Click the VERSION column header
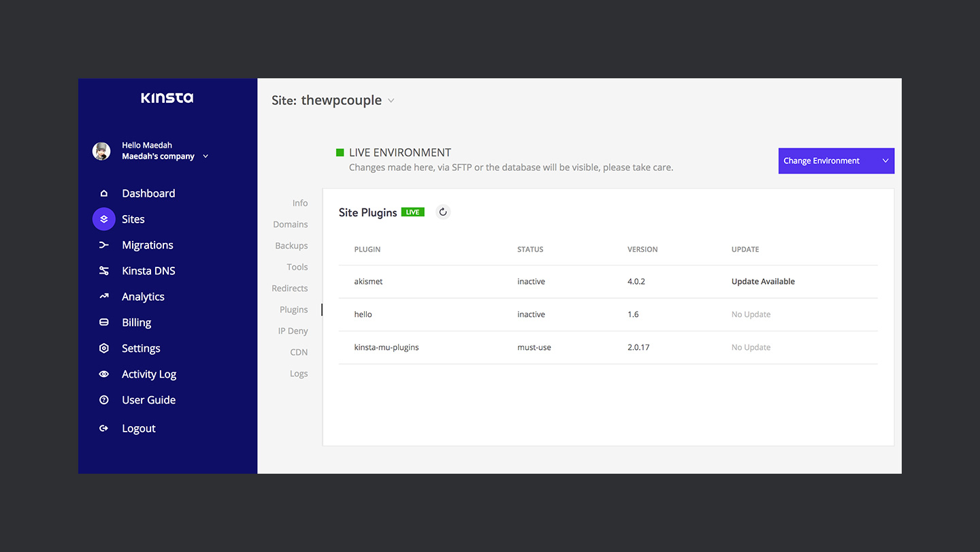 pos(642,250)
